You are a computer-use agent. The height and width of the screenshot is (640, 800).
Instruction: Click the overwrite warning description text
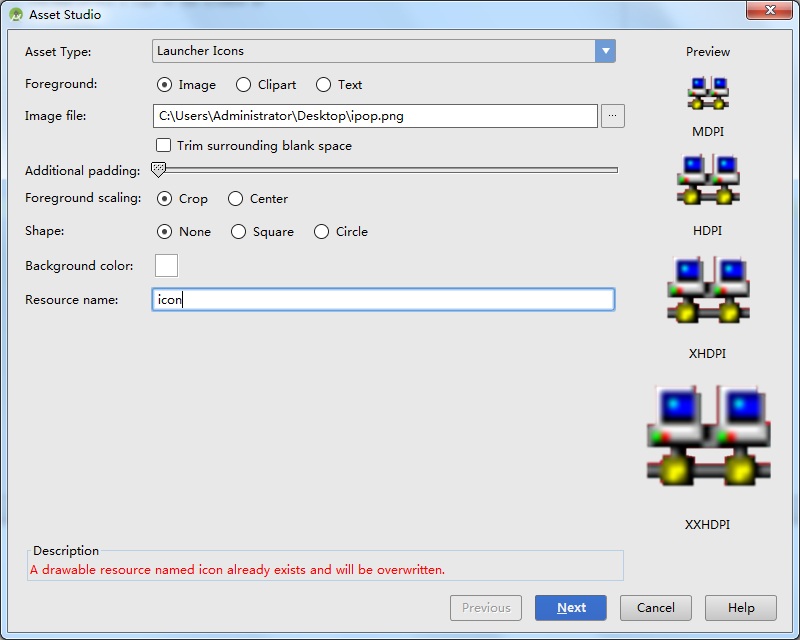click(237, 570)
